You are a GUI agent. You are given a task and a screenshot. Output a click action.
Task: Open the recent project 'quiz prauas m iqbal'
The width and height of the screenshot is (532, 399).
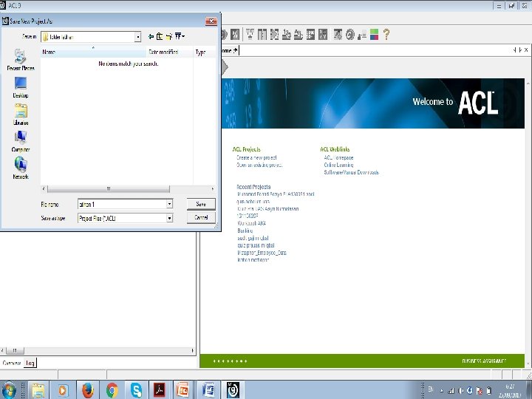pyautogui.click(x=256, y=245)
